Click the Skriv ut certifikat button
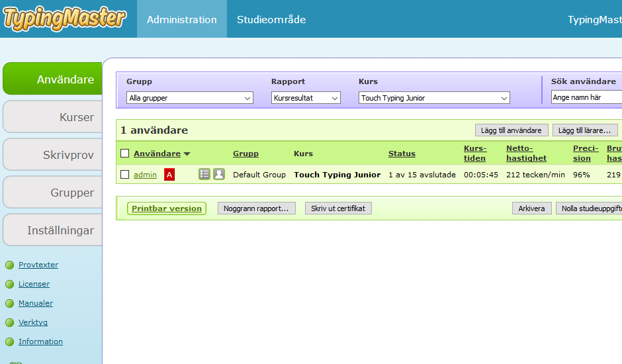The width and height of the screenshot is (622, 364). click(338, 208)
